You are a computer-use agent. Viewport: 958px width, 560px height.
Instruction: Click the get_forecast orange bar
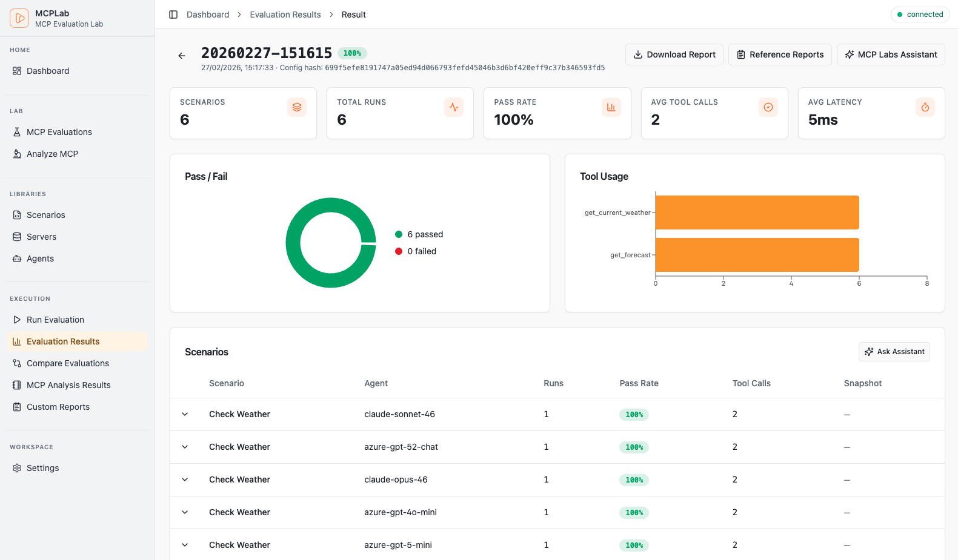(x=757, y=255)
